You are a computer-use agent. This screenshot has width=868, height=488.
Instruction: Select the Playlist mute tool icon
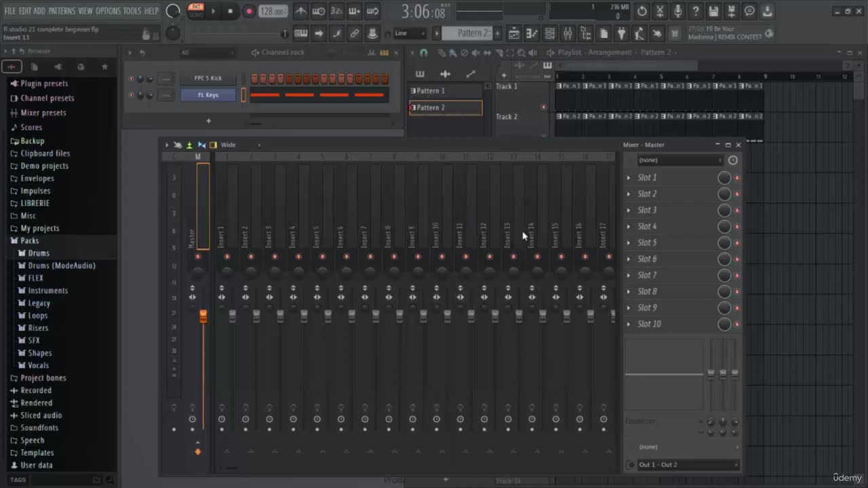click(475, 52)
